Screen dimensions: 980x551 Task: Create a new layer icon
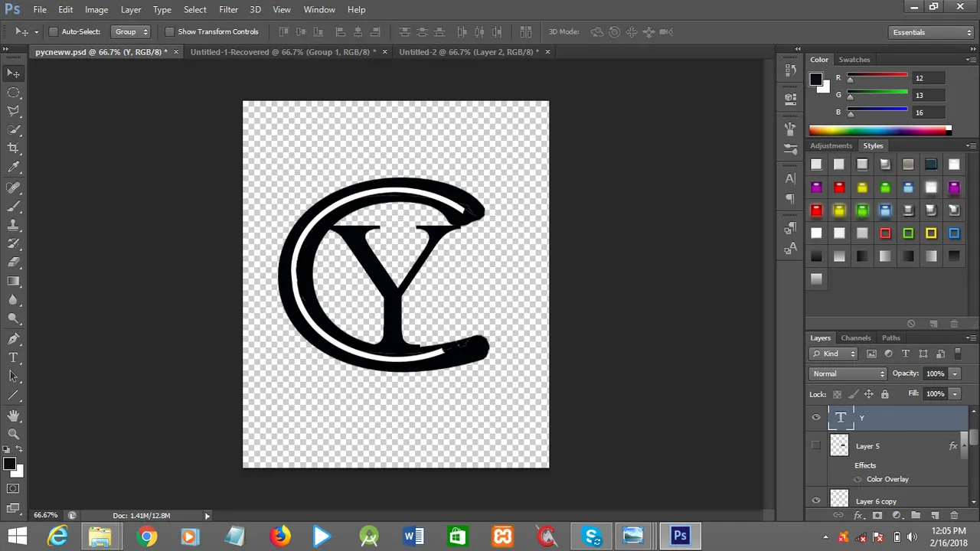[934, 515]
